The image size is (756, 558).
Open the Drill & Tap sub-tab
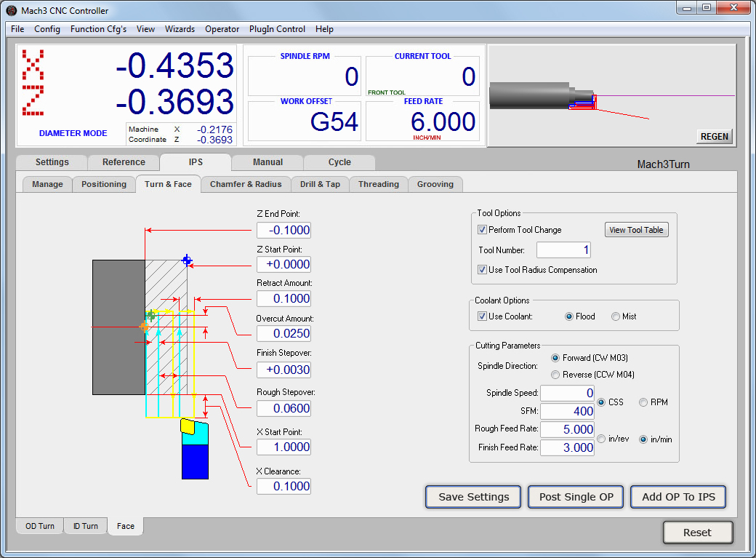tap(320, 184)
